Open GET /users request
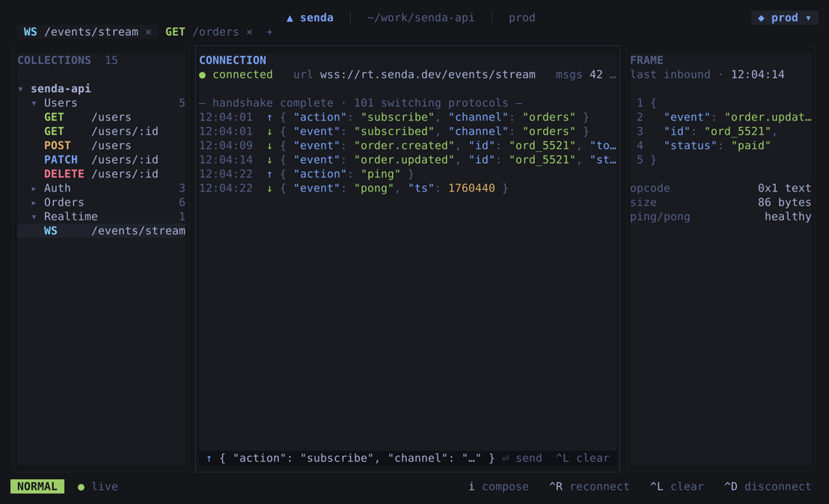 tap(102, 117)
